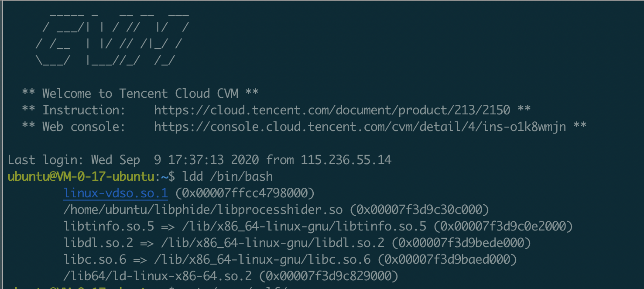Click the underlined linux-vdso.so.1 link

point(116,193)
